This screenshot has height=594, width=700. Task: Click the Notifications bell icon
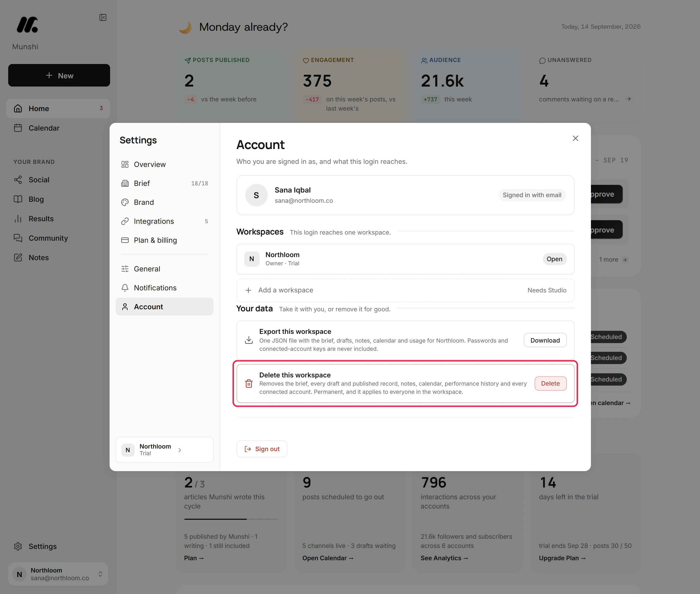[125, 288]
